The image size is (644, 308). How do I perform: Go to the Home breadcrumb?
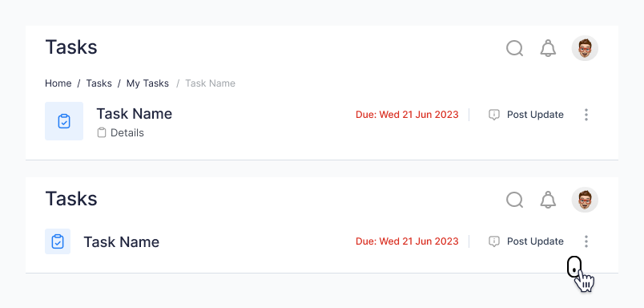point(58,83)
